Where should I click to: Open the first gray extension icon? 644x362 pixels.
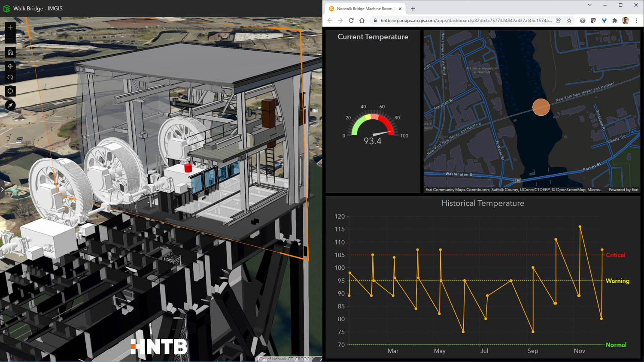[x=583, y=21]
